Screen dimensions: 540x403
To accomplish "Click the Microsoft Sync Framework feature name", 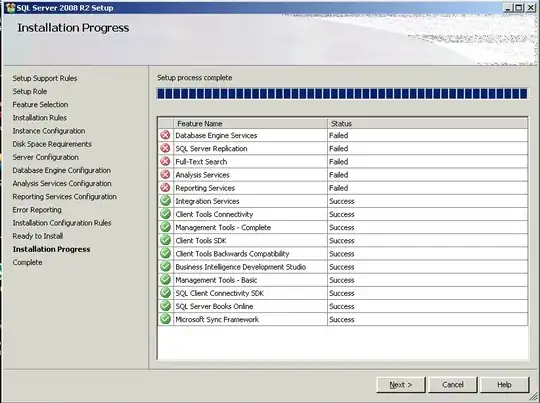I will 217,319.
